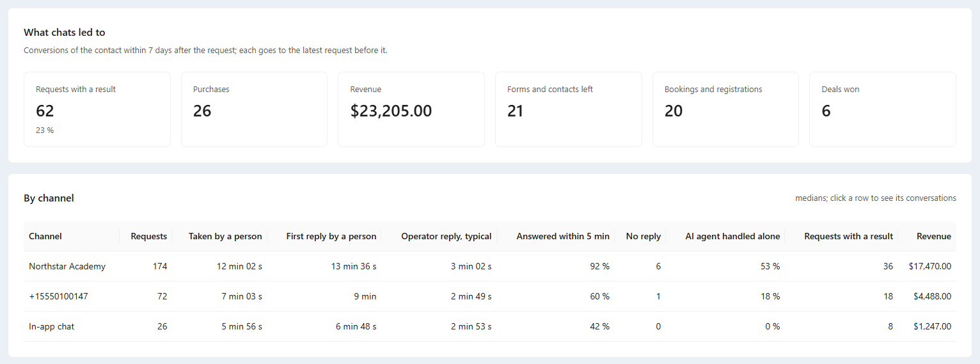Click the $17,470.00 revenue cell
The height and width of the screenshot is (364, 980).
(930, 266)
